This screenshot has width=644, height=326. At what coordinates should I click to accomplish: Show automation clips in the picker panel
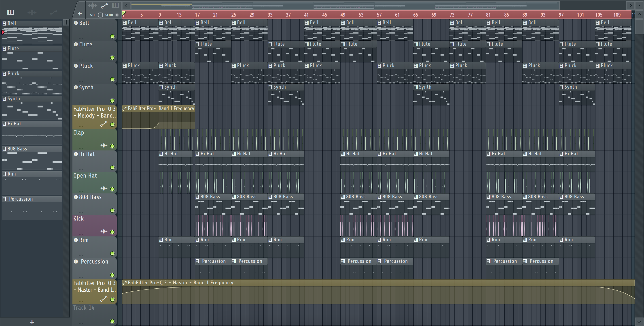click(x=53, y=12)
